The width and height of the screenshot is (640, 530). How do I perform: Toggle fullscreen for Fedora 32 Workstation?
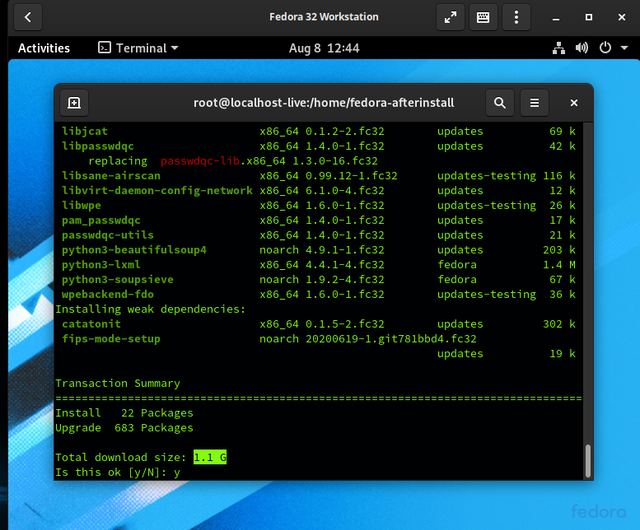point(450,17)
